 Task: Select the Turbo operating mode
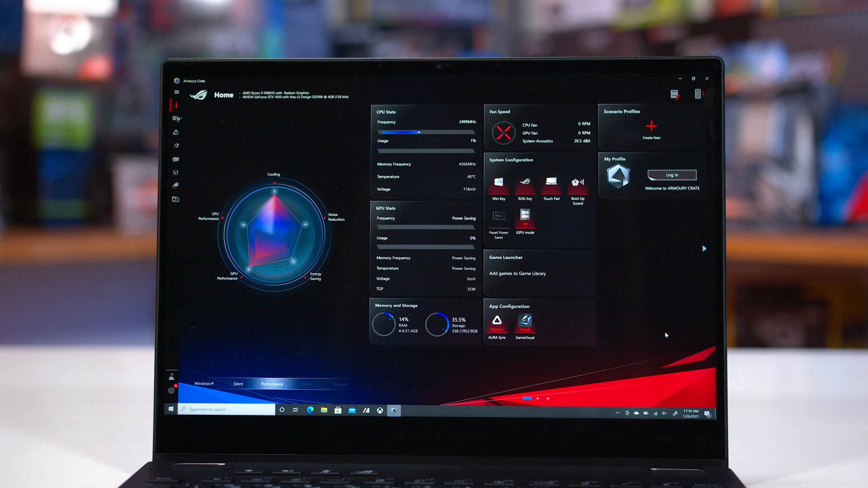tap(306, 385)
